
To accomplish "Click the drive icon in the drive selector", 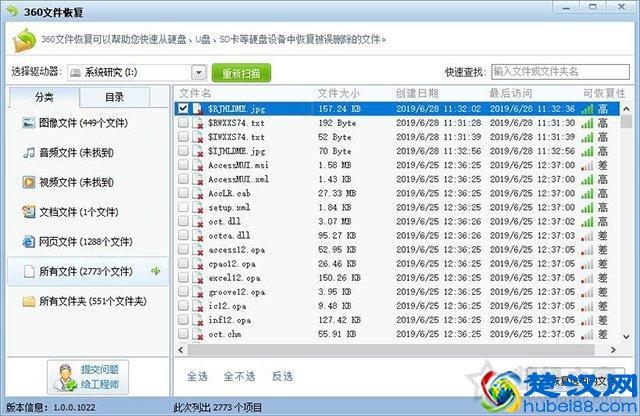I will (75, 73).
